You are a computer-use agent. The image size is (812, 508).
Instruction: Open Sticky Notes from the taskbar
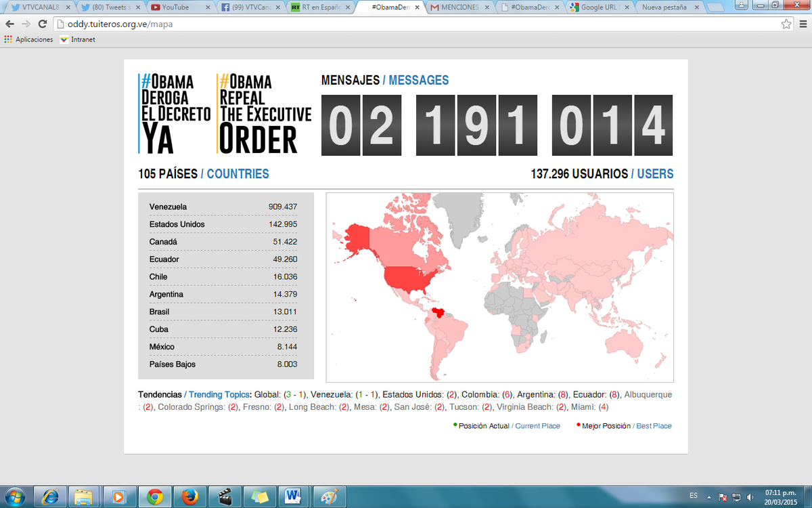click(259, 496)
